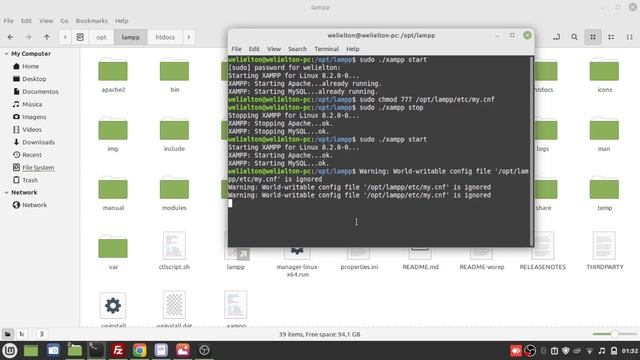
Task: Open the modules folder
Action: (174, 193)
